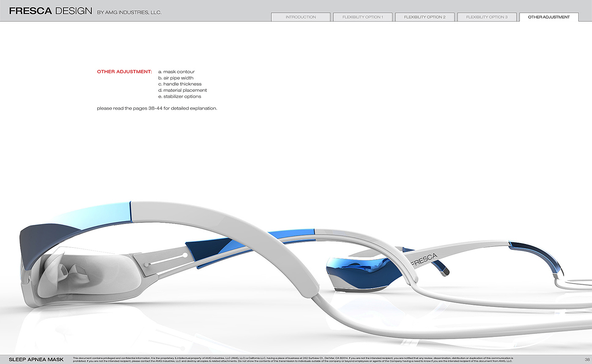592x364 pixels.
Task: Go to the Flexibility Option 2 tab
Action: coord(425,17)
